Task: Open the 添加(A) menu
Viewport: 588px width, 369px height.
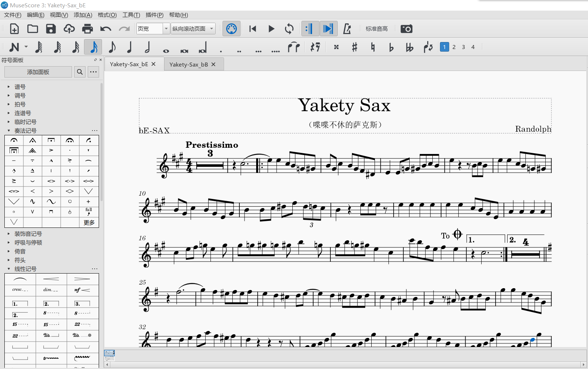Action: coord(83,15)
